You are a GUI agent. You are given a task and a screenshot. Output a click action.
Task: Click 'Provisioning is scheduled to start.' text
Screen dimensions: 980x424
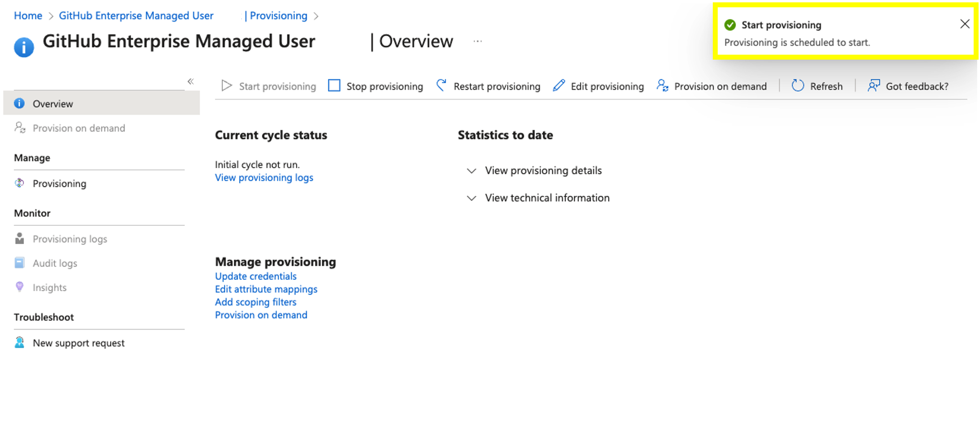[x=797, y=42]
